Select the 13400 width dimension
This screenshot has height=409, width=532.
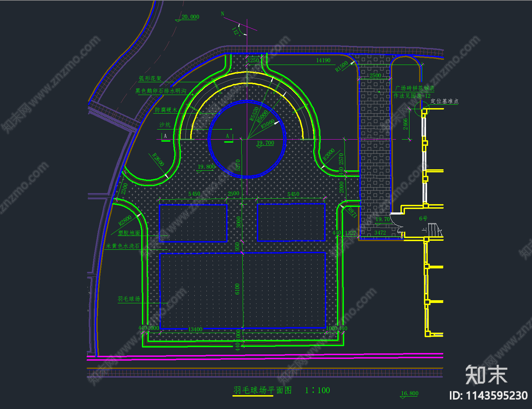click(x=195, y=330)
